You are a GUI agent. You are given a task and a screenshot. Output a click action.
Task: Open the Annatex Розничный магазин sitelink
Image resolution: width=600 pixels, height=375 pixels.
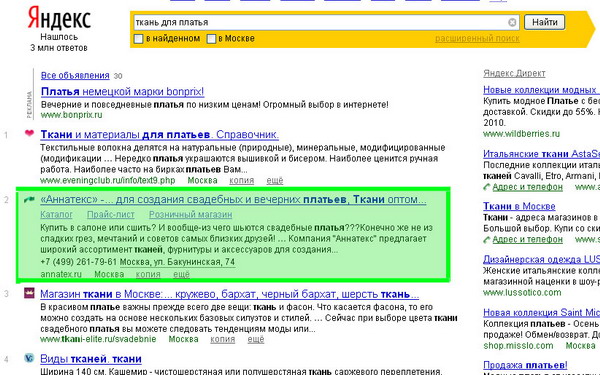tap(191, 215)
